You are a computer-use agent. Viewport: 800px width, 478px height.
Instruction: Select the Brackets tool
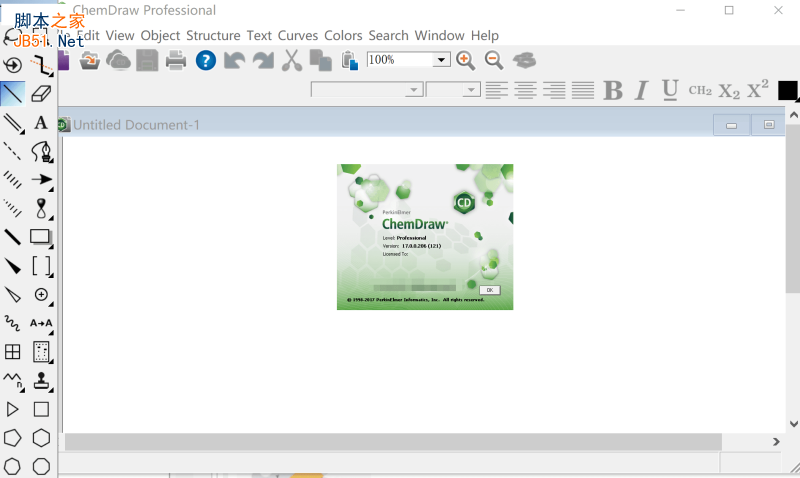pos(41,266)
